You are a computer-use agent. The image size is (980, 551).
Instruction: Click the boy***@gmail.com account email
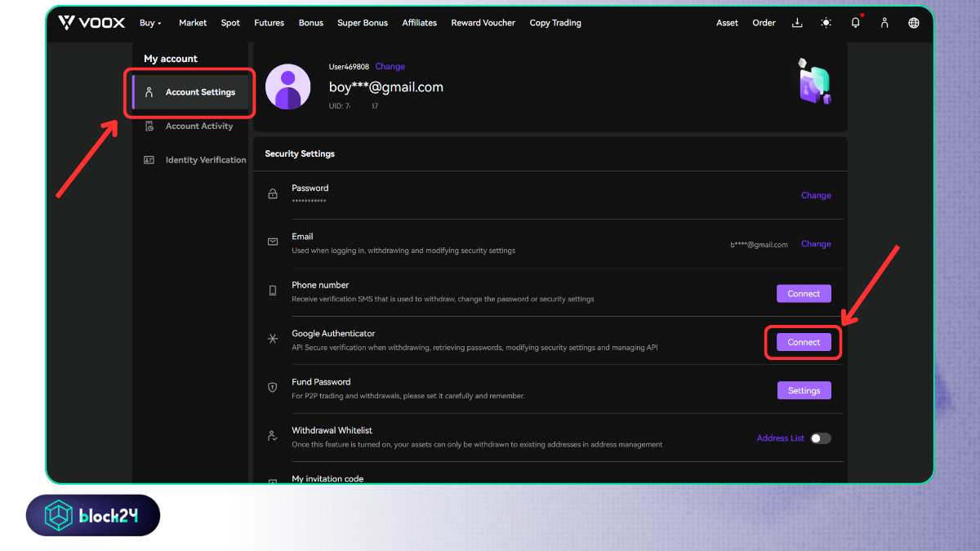point(386,87)
